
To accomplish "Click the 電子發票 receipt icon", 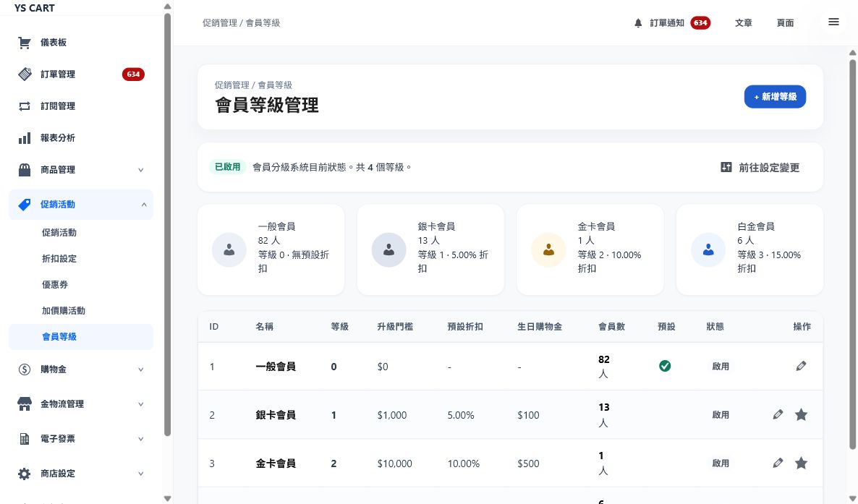I will coord(25,439).
